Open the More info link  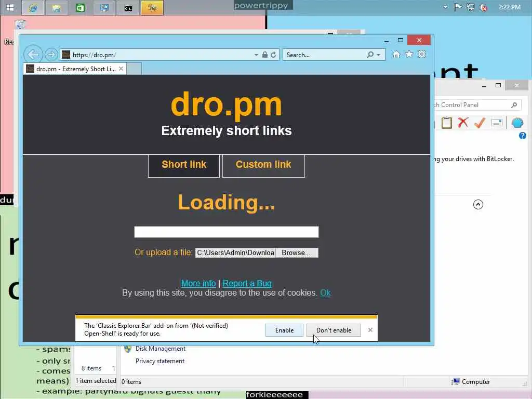[198, 283]
